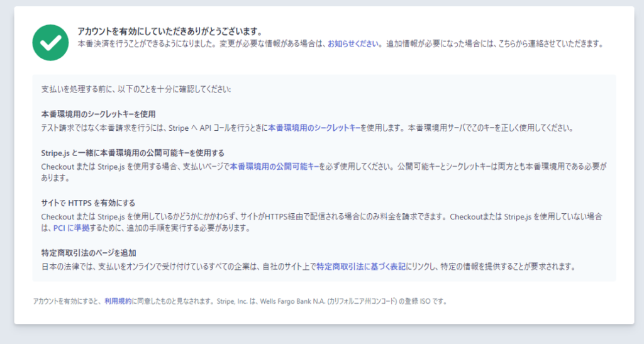Select the サイトで HTTPS を有効にする heading
This screenshot has height=344, width=644.
click(88, 203)
